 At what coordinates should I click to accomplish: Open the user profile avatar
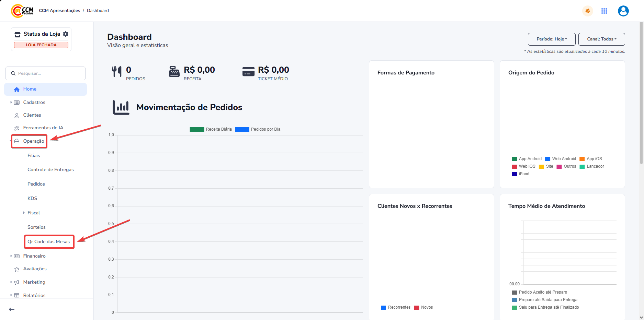[x=623, y=11]
